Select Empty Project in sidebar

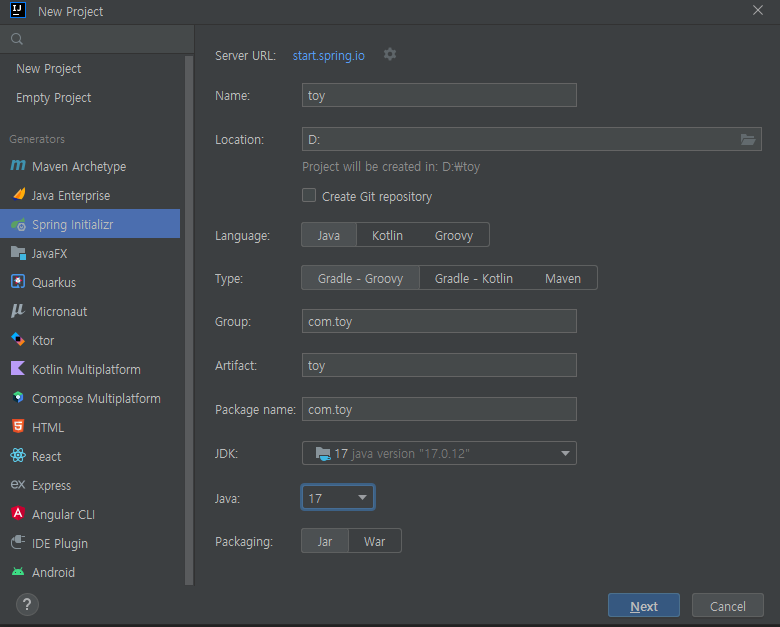pyautogui.click(x=53, y=98)
